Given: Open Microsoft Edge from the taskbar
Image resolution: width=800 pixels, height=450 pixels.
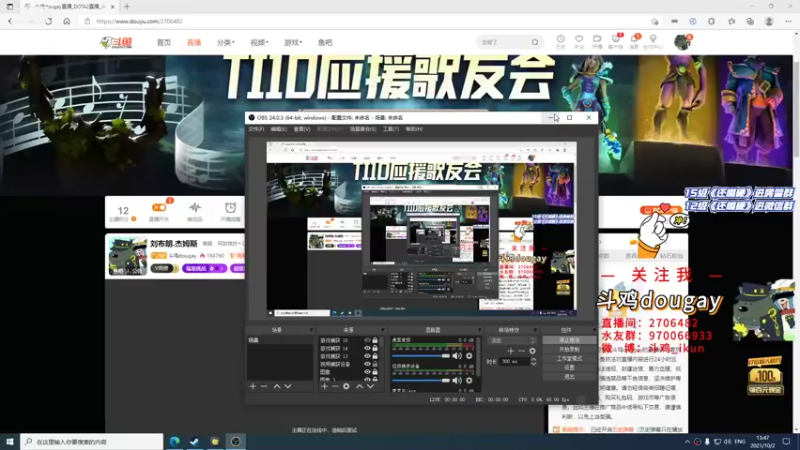Looking at the screenshot, I should 174,441.
